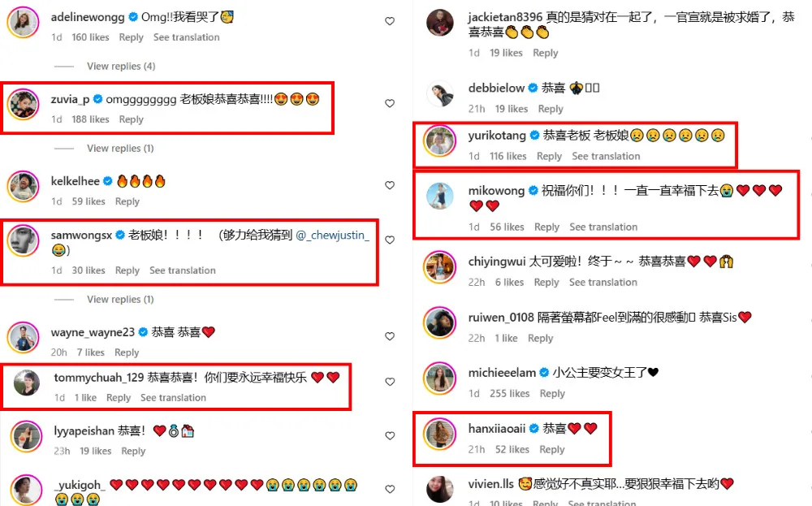812x506 pixels.
Task: Tap heart next to kelkelhee's fire comment
Action: point(390,185)
